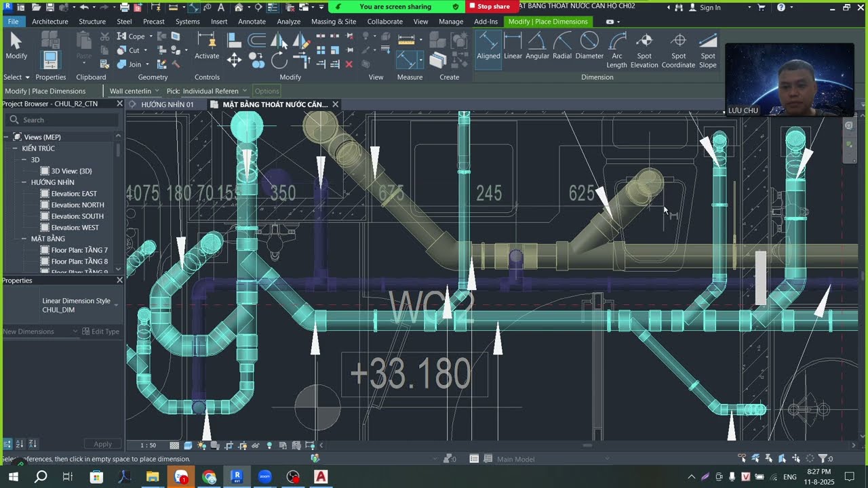This screenshot has height=488, width=868.
Task: Switch to the Annotate ribbon tab
Action: 252,22
